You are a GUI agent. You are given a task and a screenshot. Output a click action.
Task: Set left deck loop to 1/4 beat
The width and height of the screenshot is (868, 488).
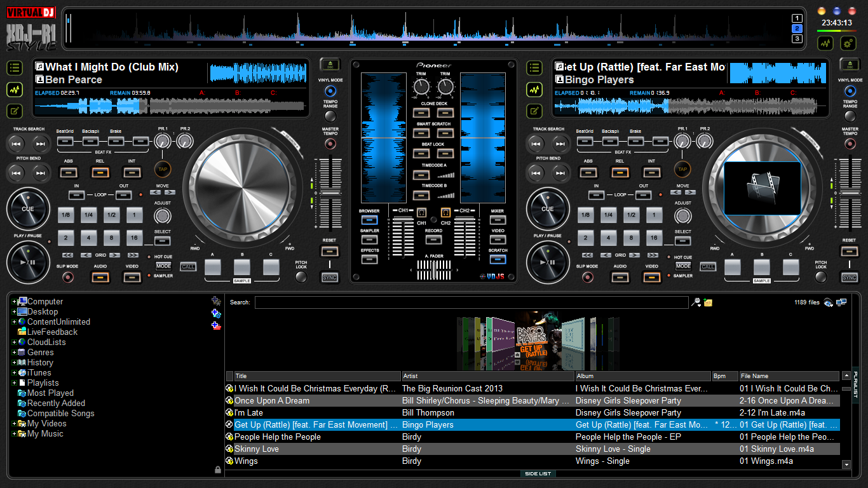click(88, 215)
